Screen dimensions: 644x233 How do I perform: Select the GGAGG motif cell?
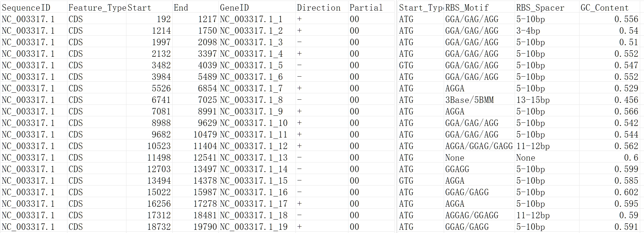(479, 169)
